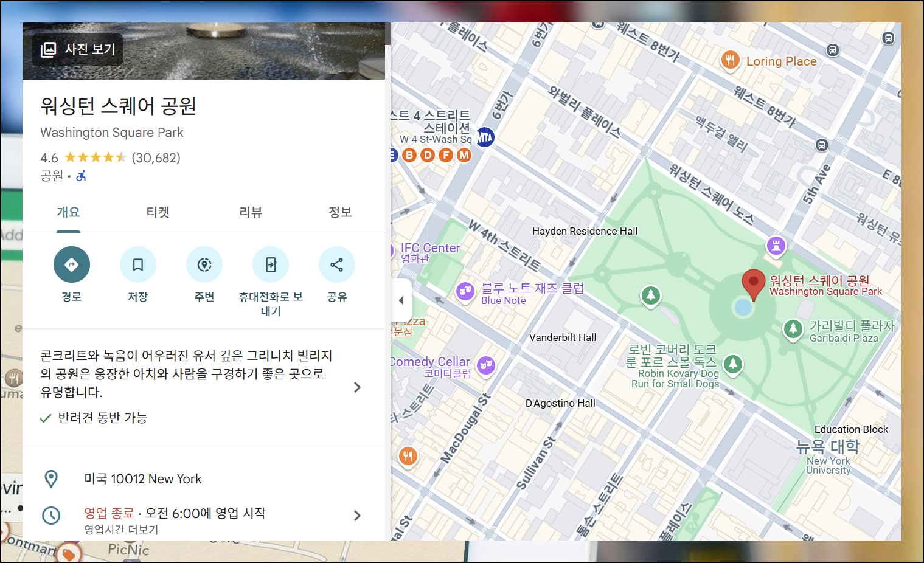Click the MTA subway station icon
Screen dimensions: 924x563
click(484, 137)
